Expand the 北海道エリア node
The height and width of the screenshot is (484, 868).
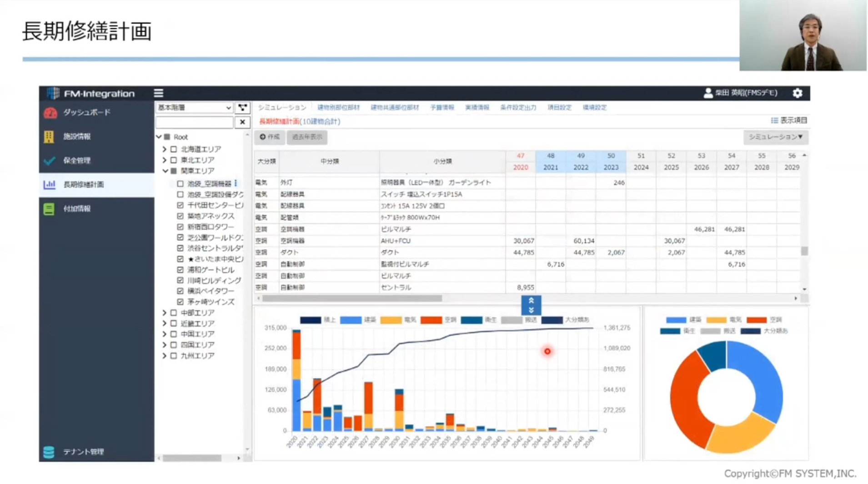164,149
